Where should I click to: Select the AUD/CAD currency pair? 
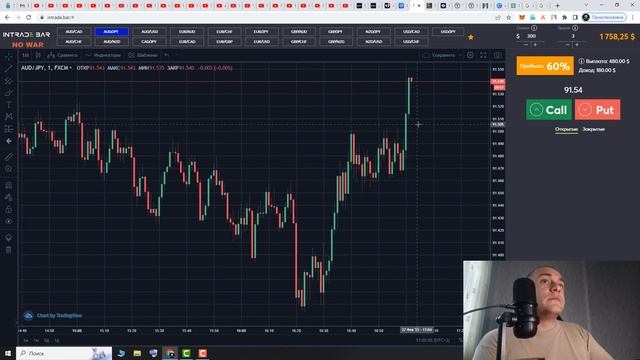tap(74, 31)
